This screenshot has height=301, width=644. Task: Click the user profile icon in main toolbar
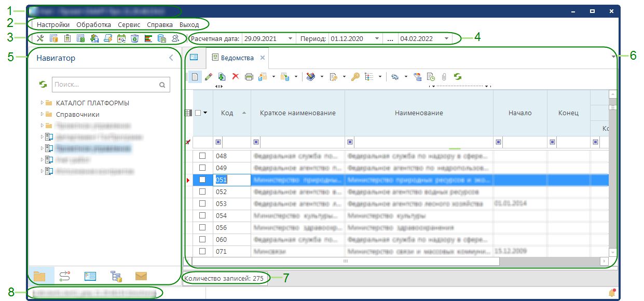pos(175,38)
